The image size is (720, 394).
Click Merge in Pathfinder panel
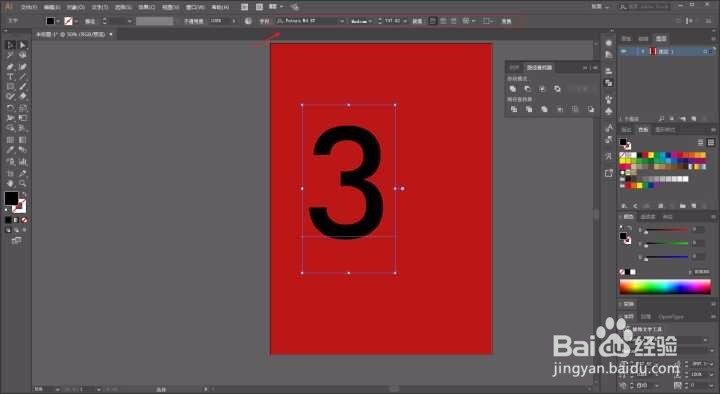pos(544,109)
